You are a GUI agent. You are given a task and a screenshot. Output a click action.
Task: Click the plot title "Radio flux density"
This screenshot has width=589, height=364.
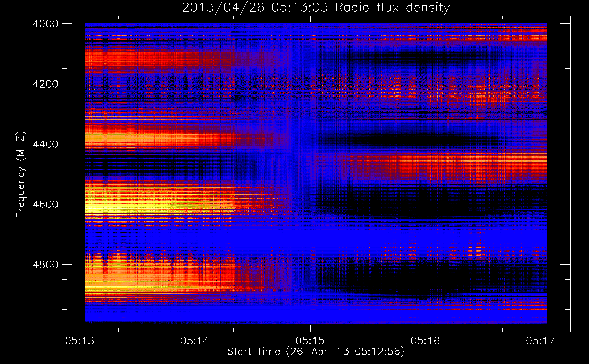tap(392, 8)
